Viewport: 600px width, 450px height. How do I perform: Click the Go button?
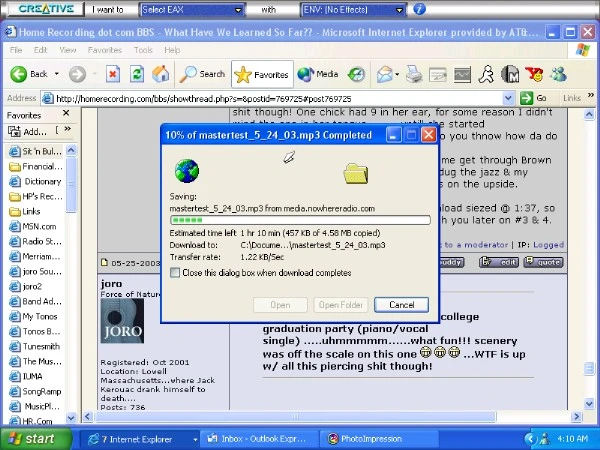[534, 98]
